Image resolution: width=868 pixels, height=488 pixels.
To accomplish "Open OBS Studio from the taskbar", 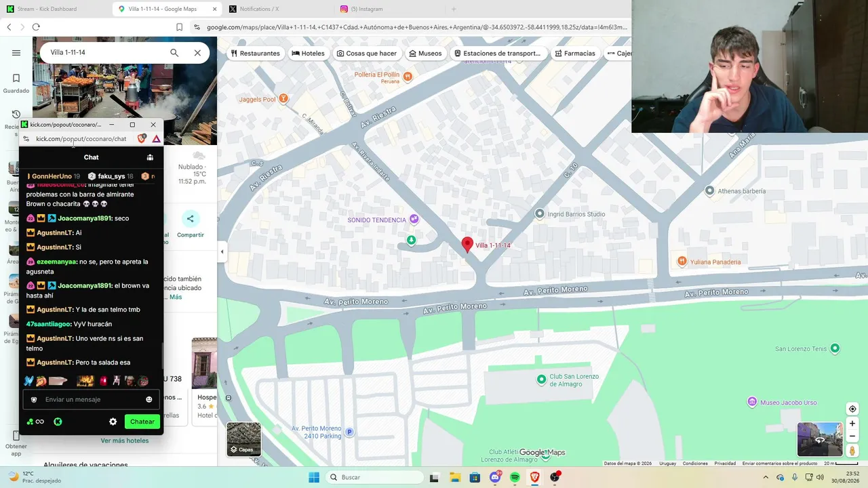I will point(555,477).
